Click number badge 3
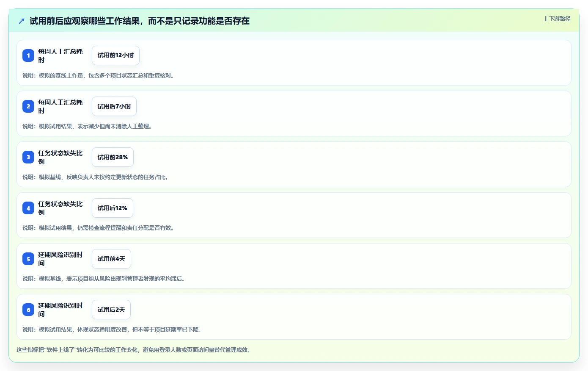Screen dimensions: 588x371 (28, 157)
